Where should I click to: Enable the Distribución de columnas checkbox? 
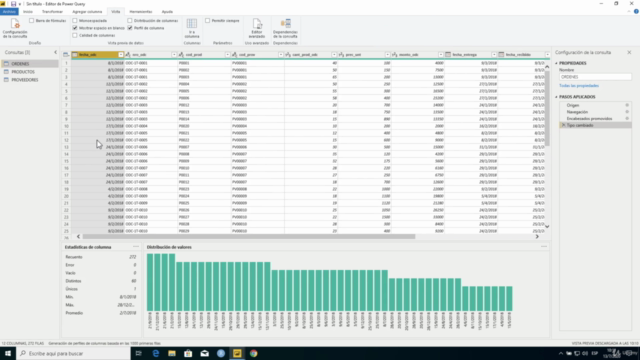(x=130, y=20)
